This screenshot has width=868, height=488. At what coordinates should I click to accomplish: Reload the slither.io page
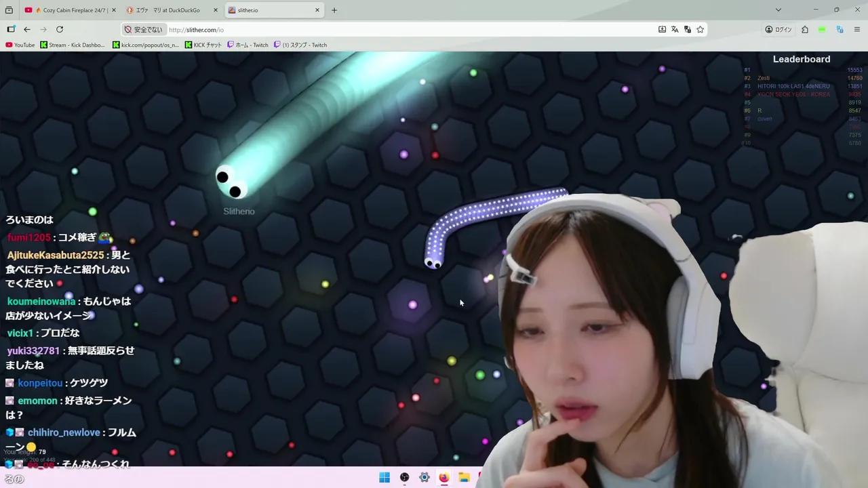point(60,29)
